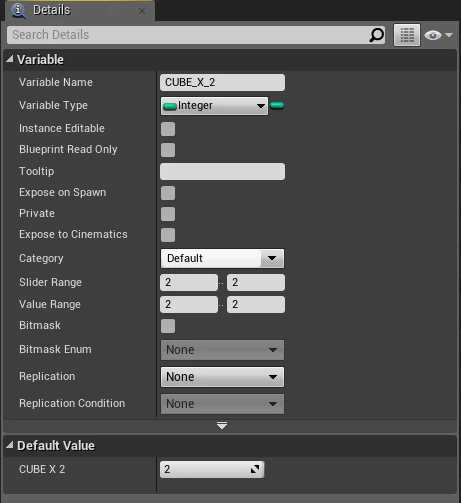This screenshot has height=503, width=461.
Task: Tick the Private checkbox
Action: point(168,214)
